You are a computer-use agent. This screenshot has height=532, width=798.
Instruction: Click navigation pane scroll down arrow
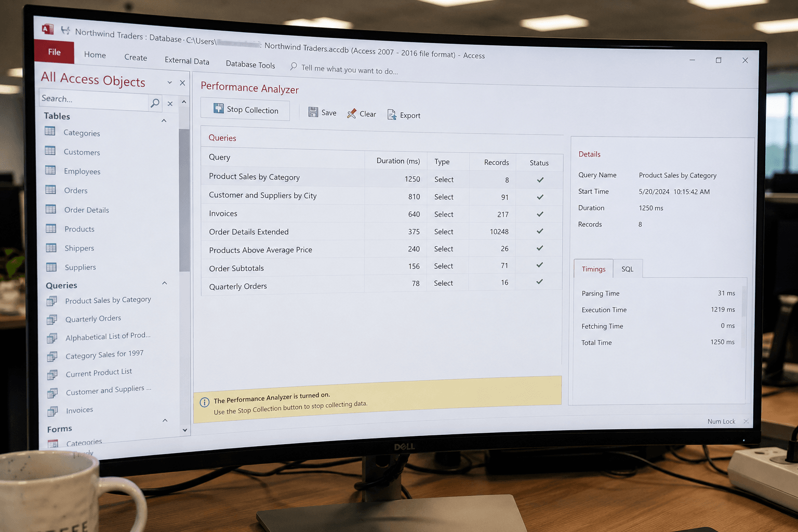point(184,430)
